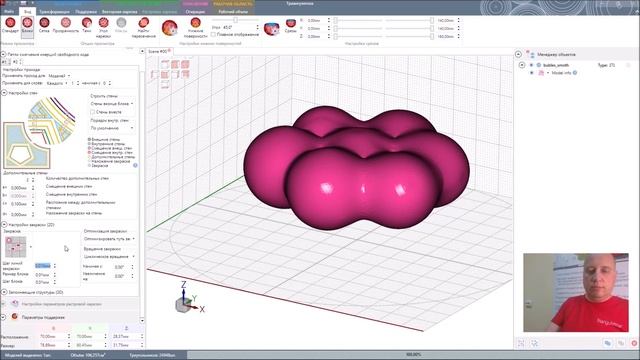This screenshot has height=360, width=640.
Task: Collapse the Настройки закраски (2D) section
Action: pyautogui.click(x=4, y=224)
